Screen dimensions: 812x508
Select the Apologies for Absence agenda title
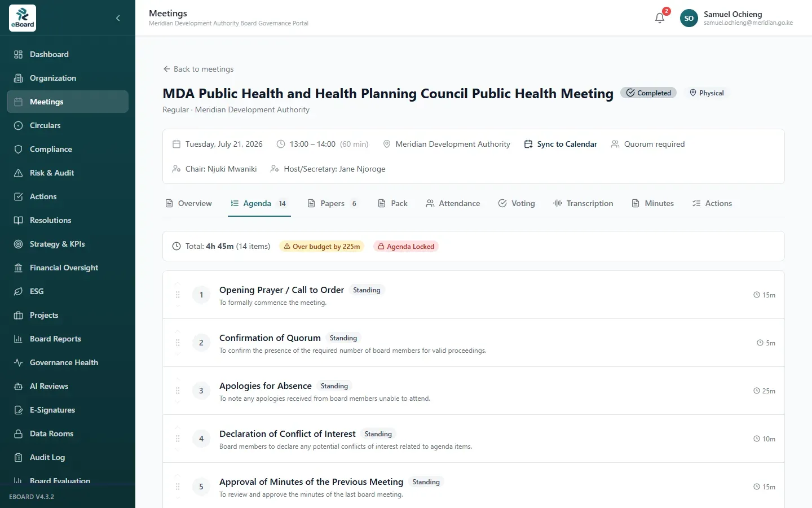266,386
